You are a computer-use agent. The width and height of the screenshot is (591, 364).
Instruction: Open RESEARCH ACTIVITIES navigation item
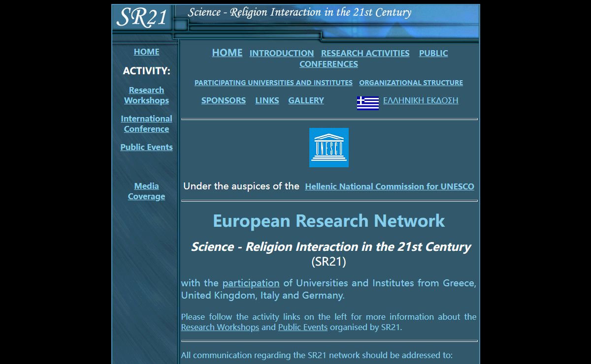point(365,53)
